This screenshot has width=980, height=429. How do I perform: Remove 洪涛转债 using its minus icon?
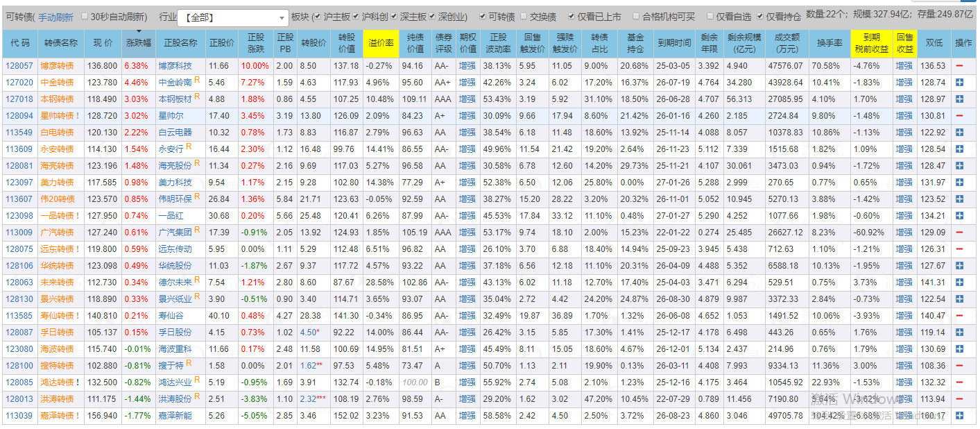pos(960,399)
